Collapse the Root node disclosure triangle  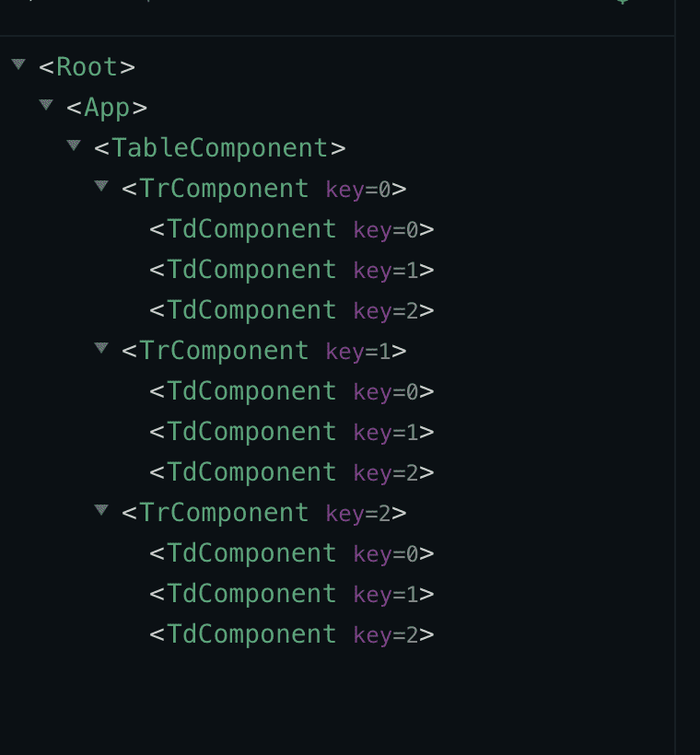[x=18, y=64]
